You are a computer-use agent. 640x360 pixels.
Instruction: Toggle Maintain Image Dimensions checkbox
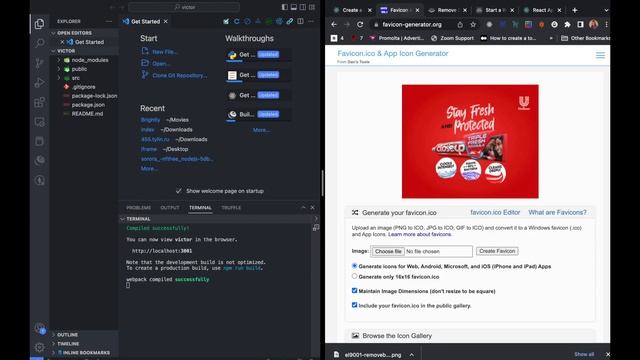click(x=354, y=291)
